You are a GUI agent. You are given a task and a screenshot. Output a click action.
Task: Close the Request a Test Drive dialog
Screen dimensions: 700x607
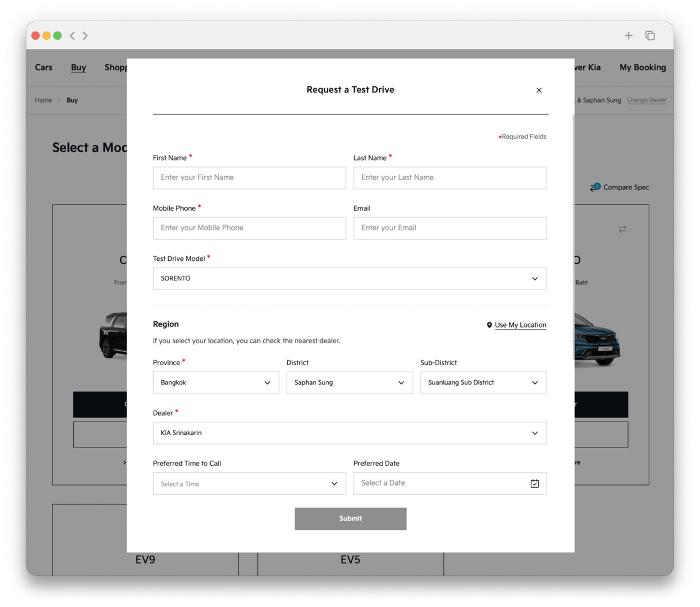coord(539,90)
